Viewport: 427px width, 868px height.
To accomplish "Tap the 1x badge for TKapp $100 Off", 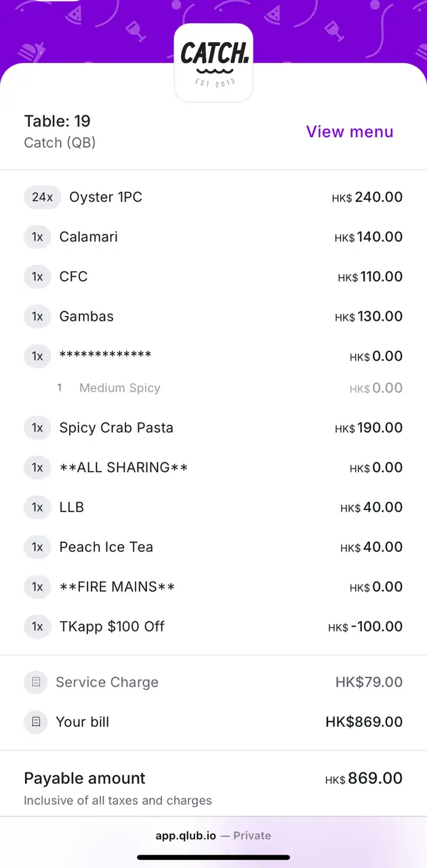I will 37,627.
